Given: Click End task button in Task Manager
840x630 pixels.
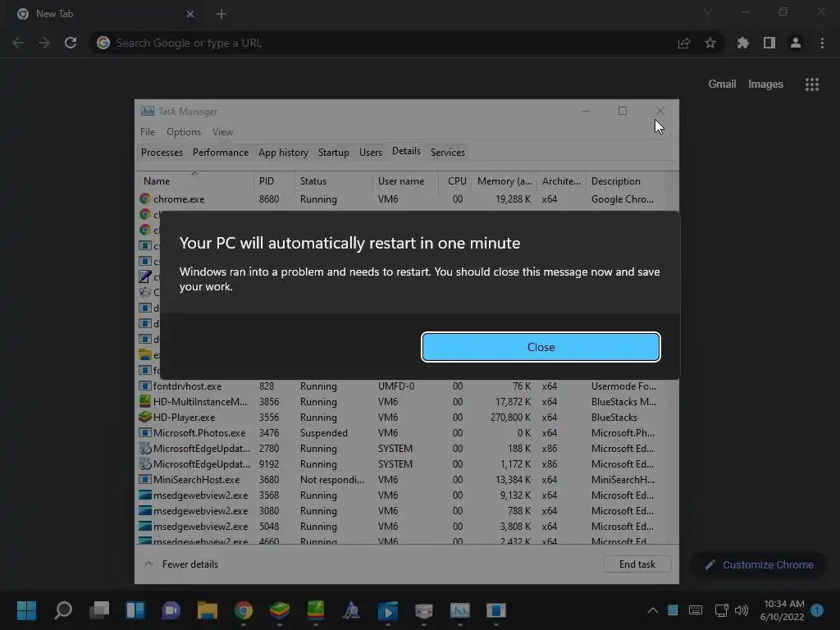Looking at the screenshot, I should click(x=637, y=564).
